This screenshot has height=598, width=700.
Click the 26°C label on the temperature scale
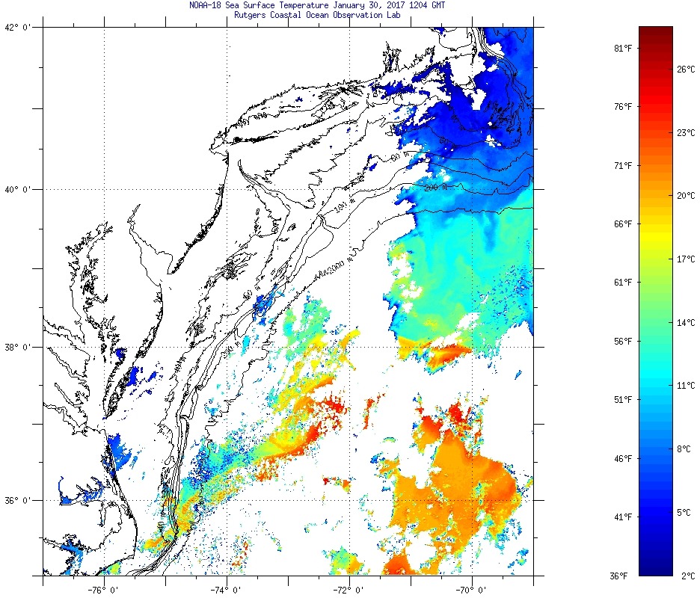[686, 70]
